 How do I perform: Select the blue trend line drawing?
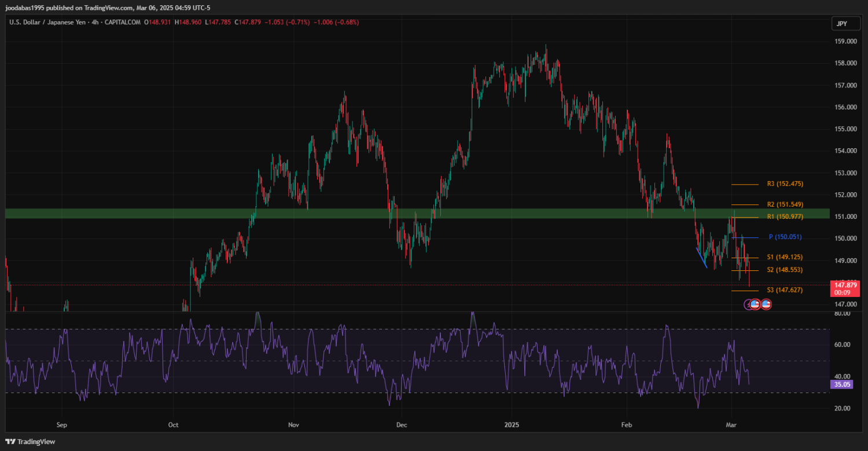(701, 258)
